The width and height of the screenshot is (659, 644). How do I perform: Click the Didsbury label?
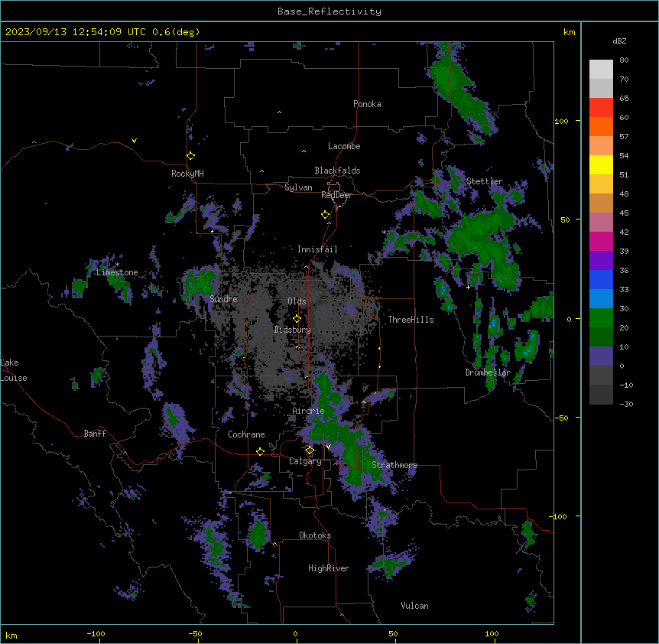[293, 330]
